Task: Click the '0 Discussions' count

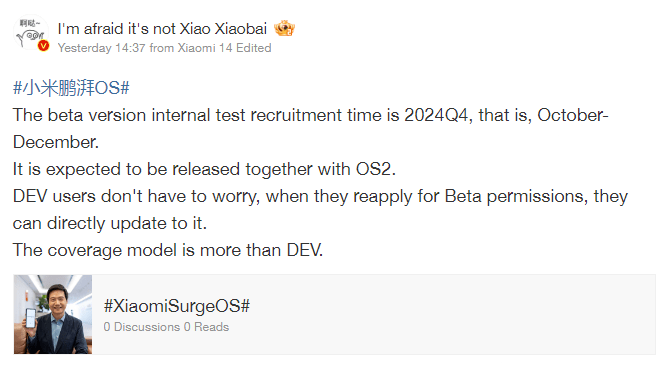Action: 141,327
